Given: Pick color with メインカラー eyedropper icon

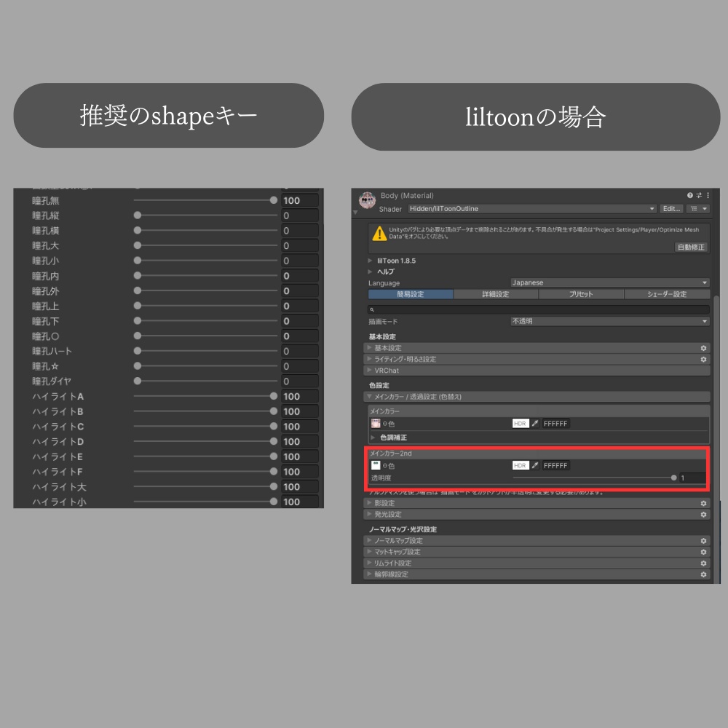Looking at the screenshot, I should 535,424.
